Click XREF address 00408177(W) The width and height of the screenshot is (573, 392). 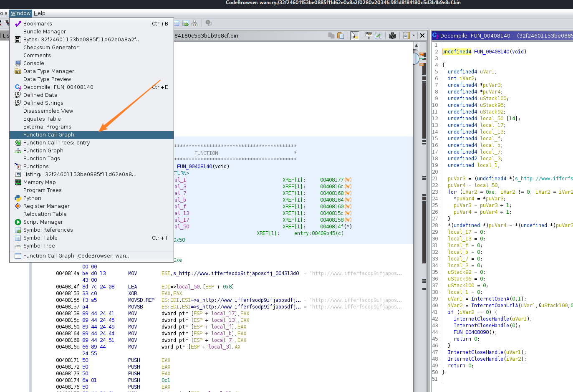click(336, 180)
